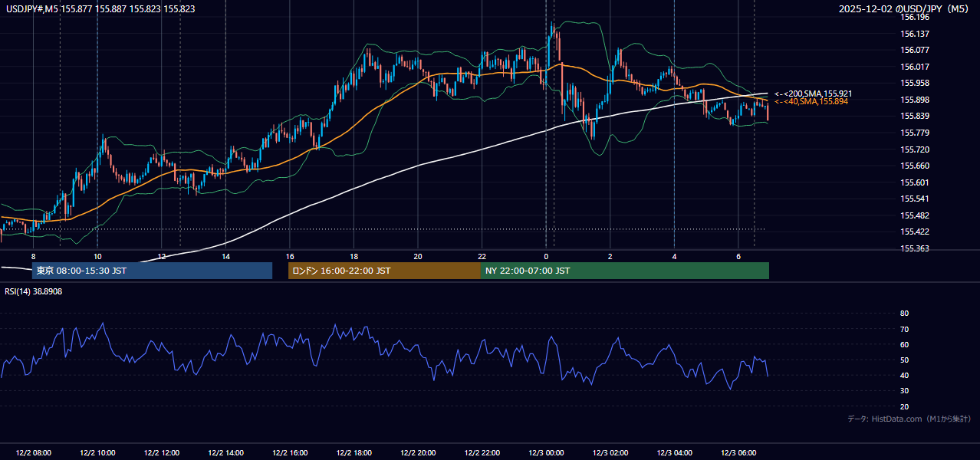Click the 12/2 08:00 time label
Viewport: 980px width, 460px height.
click(33, 453)
